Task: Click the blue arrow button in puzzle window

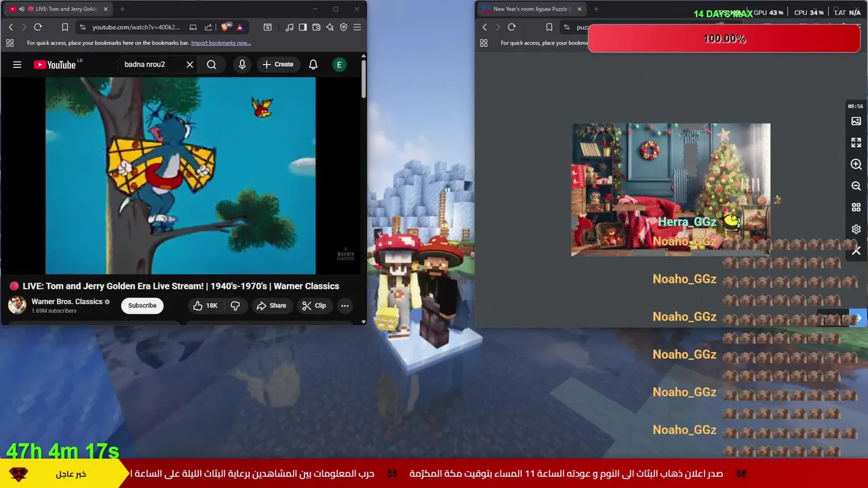Action: pyautogui.click(x=859, y=318)
